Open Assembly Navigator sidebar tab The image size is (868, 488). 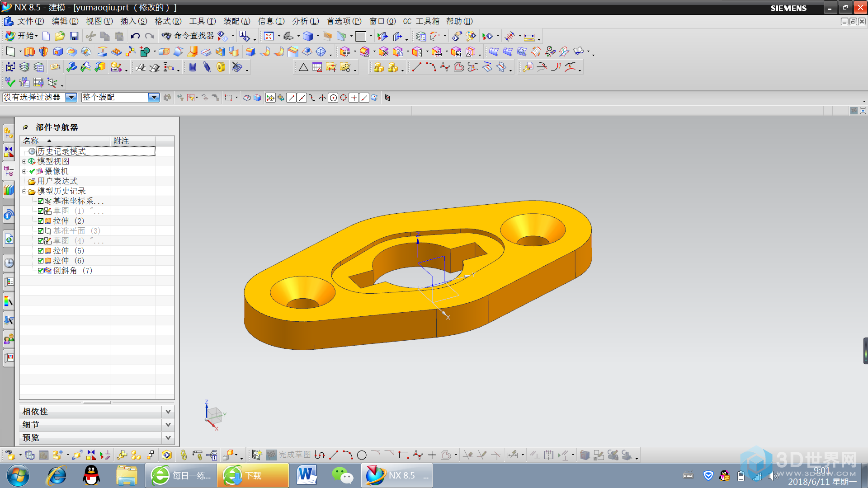click(9, 133)
